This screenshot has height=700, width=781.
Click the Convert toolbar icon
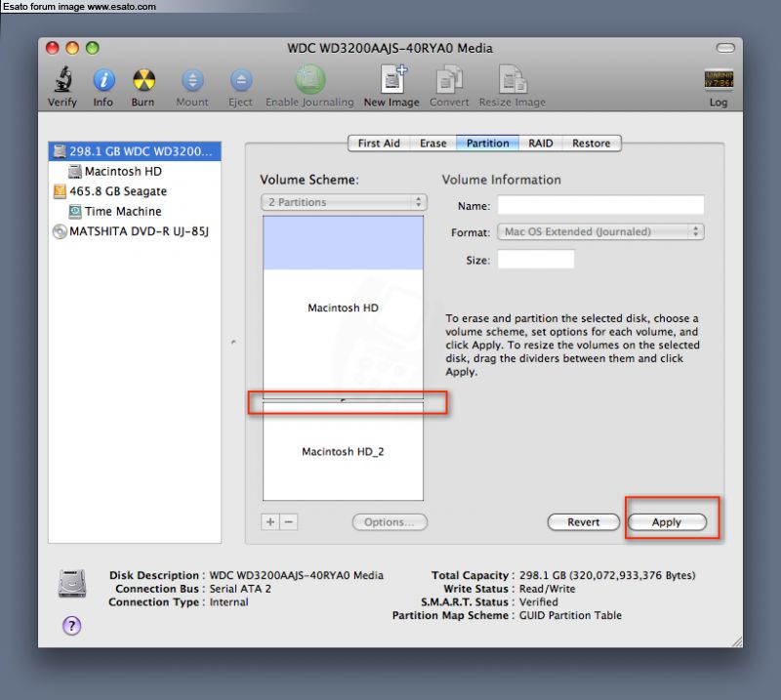coord(449,80)
